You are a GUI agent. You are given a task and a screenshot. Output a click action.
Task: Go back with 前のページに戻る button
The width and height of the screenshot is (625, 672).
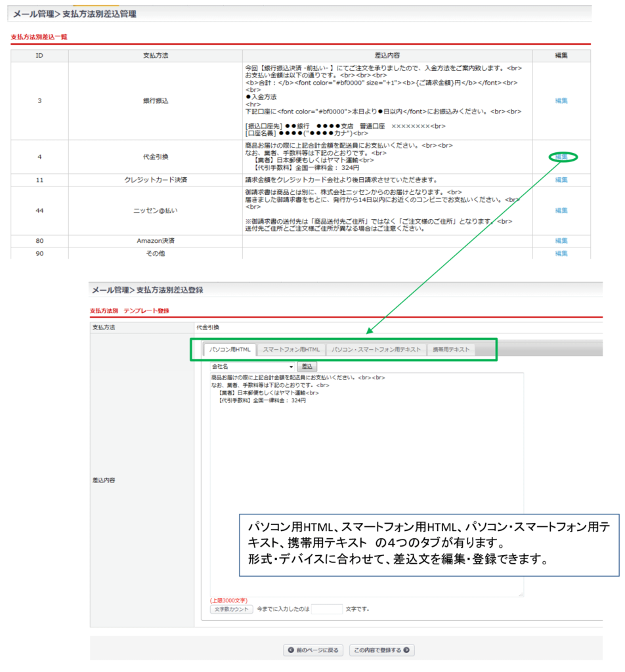(313, 650)
